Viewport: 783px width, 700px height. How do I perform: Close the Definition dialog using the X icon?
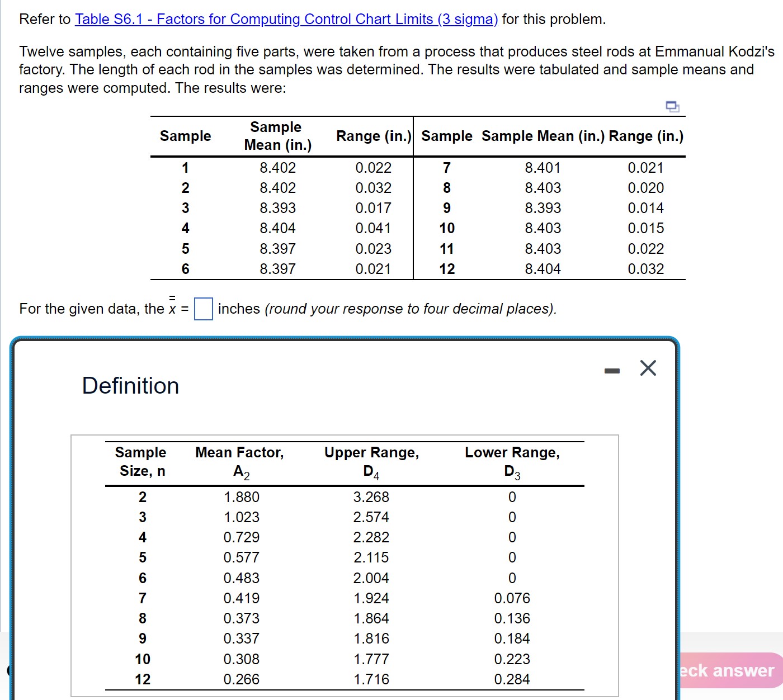648,368
